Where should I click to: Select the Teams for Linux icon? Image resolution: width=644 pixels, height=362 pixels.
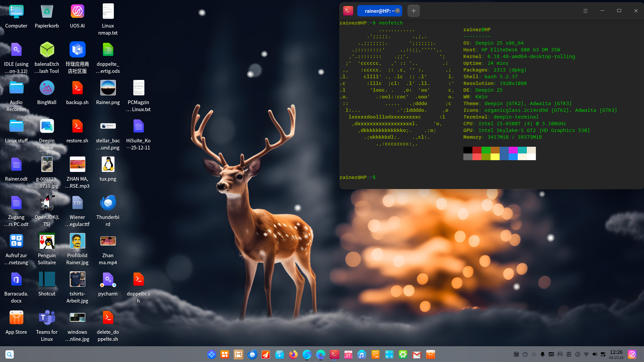click(x=47, y=326)
